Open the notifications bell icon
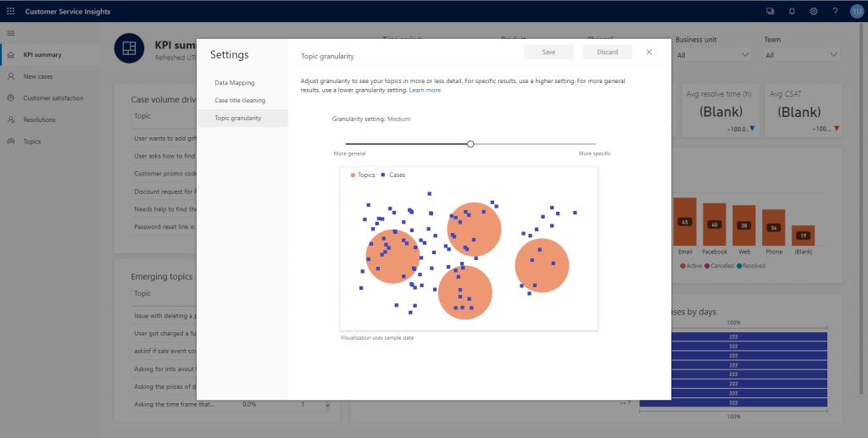The width and height of the screenshot is (868, 438). (792, 12)
